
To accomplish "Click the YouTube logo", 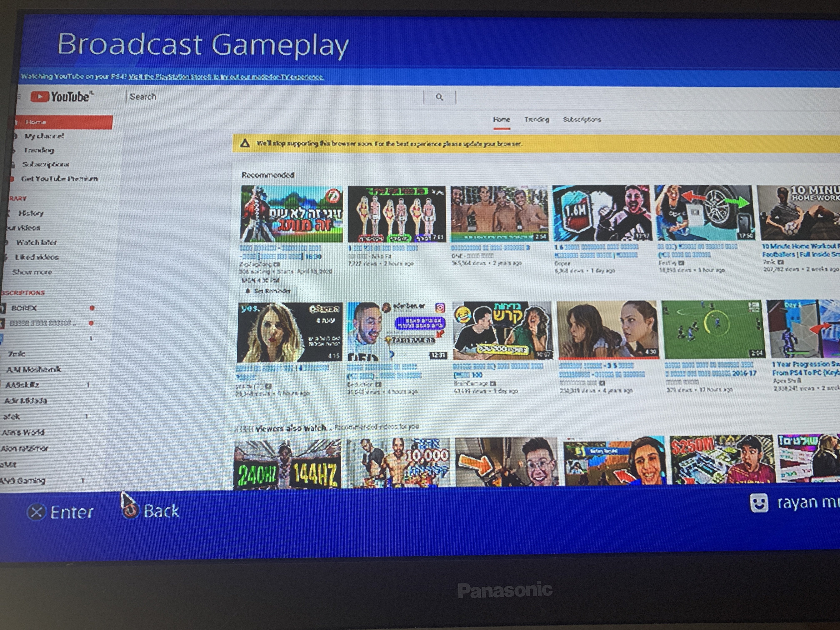I will click(62, 96).
